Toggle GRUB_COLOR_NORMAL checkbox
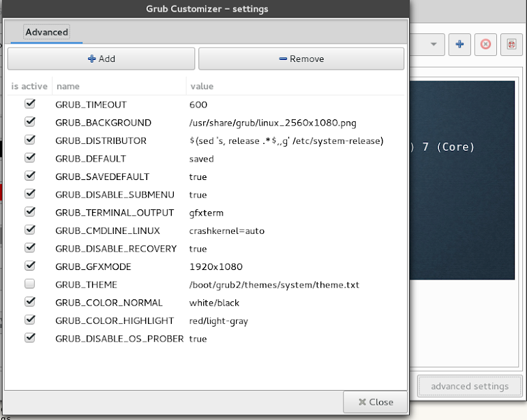The image size is (527, 420). 30,302
